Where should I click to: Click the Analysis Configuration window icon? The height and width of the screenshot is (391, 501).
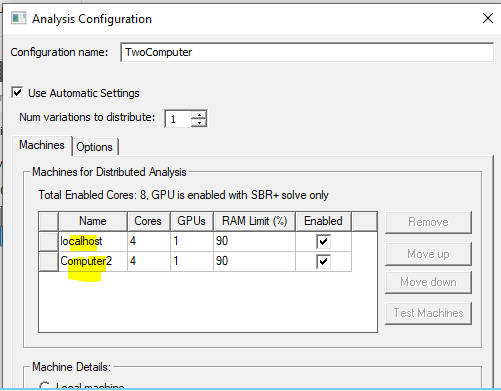[18, 18]
